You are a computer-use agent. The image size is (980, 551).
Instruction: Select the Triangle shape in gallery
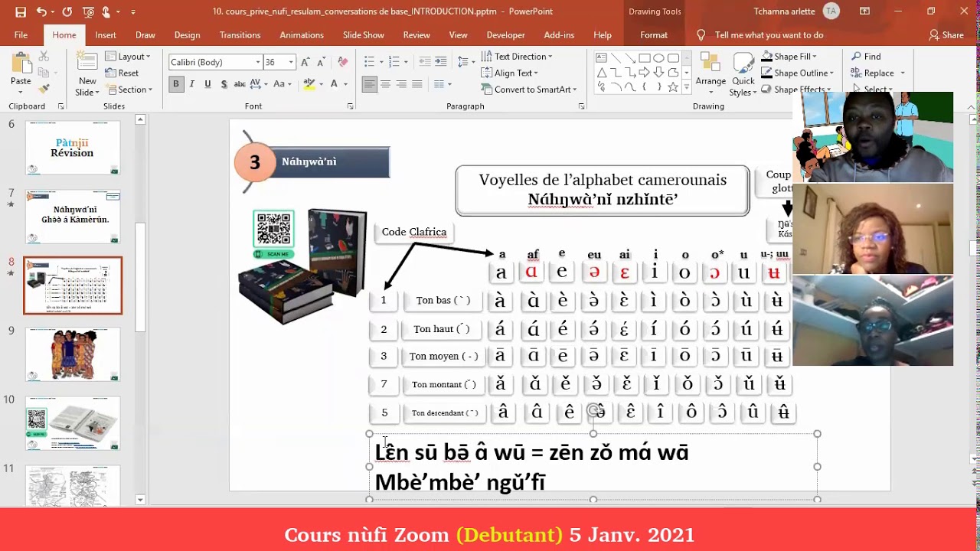click(602, 73)
